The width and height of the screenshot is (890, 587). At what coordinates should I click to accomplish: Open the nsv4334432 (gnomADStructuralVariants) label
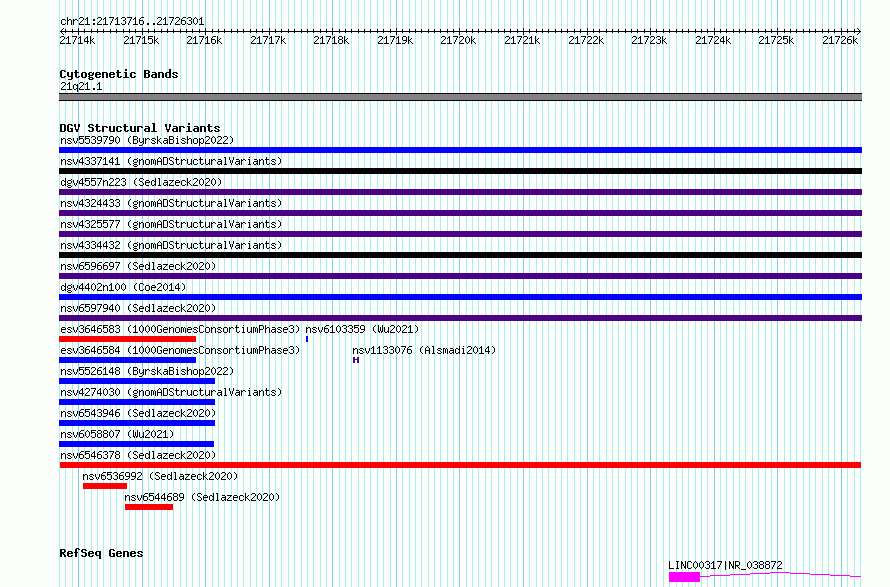[x=171, y=245]
